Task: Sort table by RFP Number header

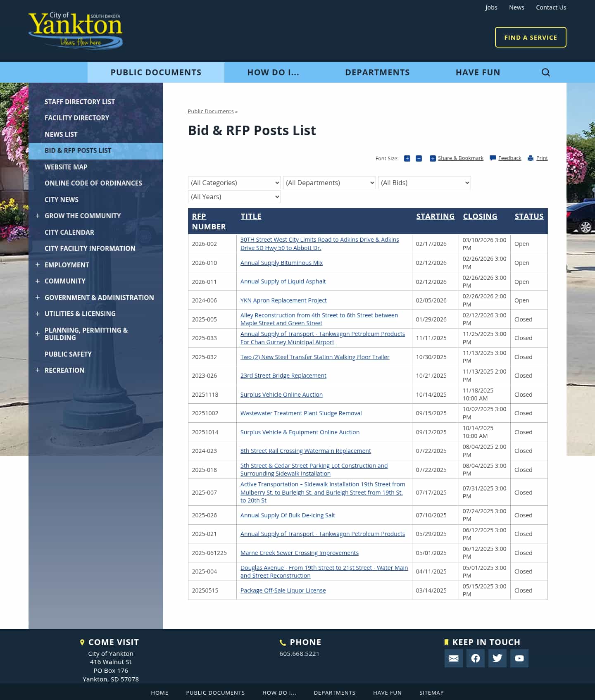Action: [209, 221]
